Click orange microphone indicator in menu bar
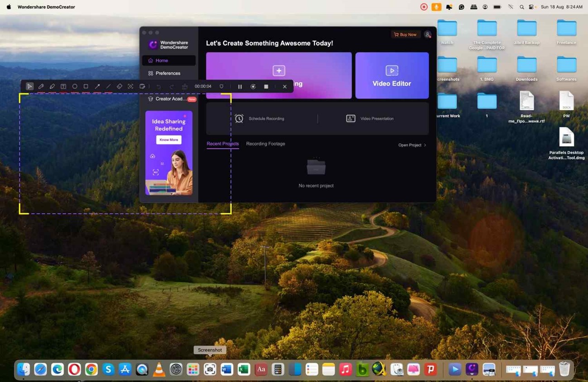 [436, 7]
